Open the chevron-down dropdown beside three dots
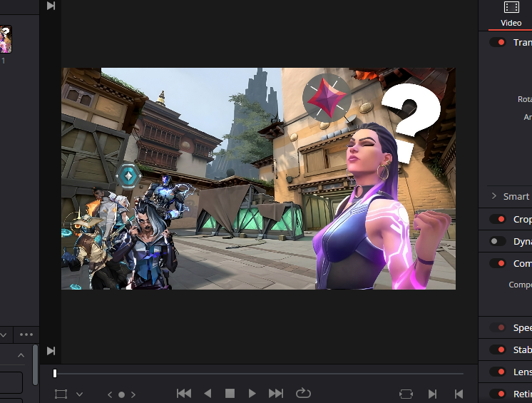This screenshot has width=532, height=403. [x=4, y=335]
